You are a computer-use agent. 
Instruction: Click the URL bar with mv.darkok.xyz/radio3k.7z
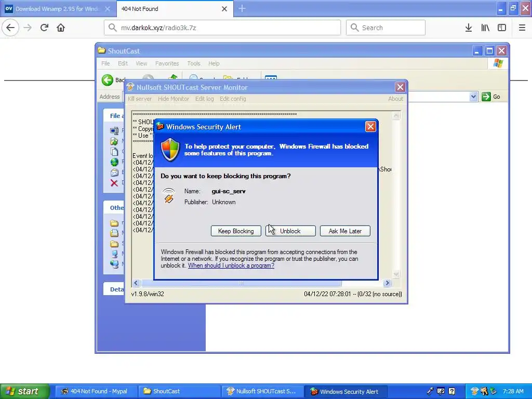click(222, 28)
